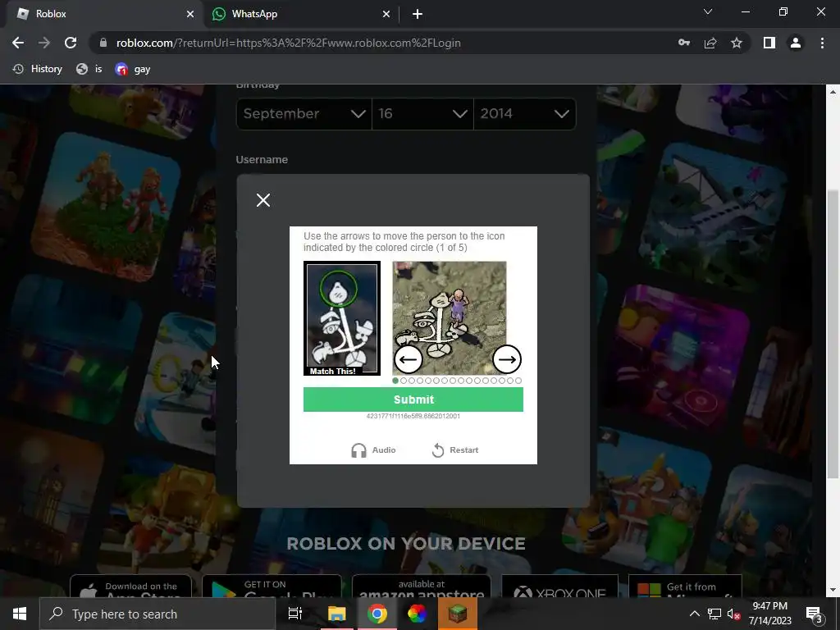Image resolution: width=840 pixels, height=630 pixels.
Task: Open the 'is' bookmark
Action: click(89, 69)
